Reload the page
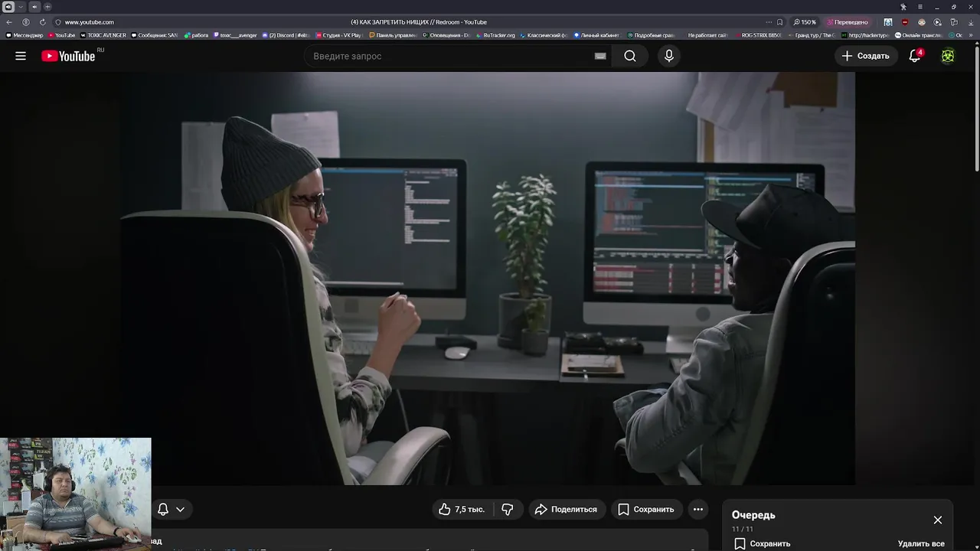 [x=42, y=22]
